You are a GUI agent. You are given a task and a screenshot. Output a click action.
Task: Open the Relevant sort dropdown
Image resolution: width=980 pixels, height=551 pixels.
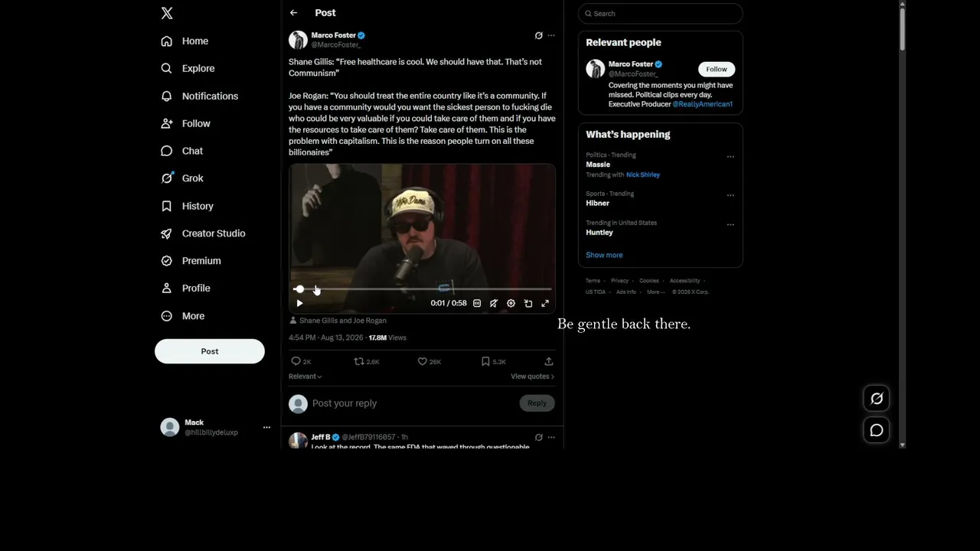[305, 377]
